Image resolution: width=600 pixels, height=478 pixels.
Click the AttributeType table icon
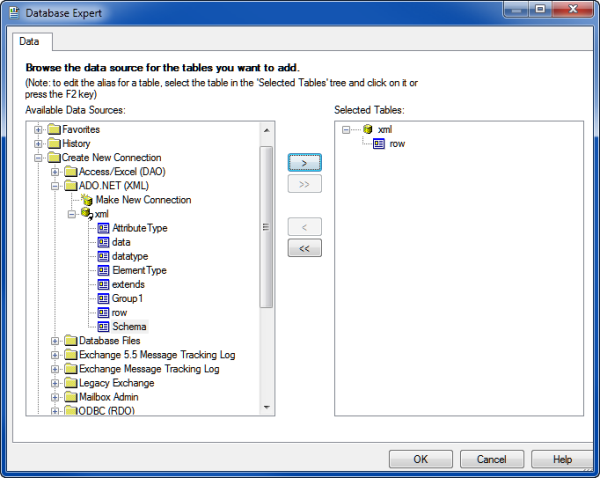point(103,228)
